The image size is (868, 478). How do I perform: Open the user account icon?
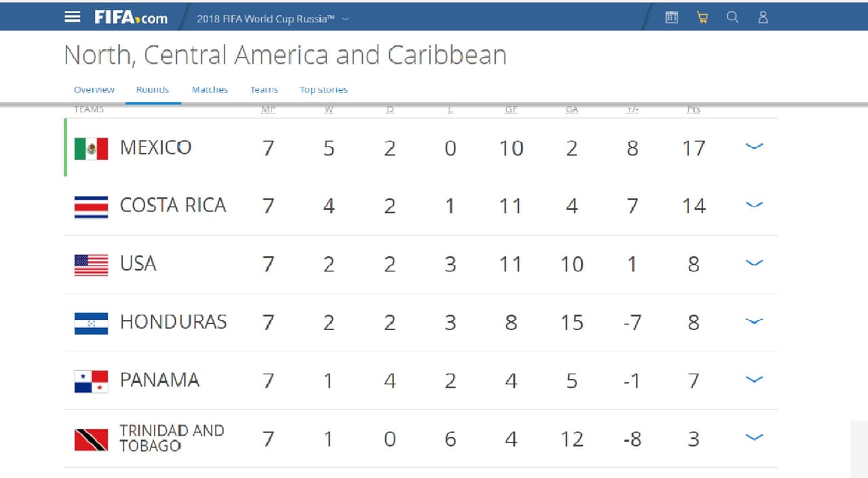point(763,18)
